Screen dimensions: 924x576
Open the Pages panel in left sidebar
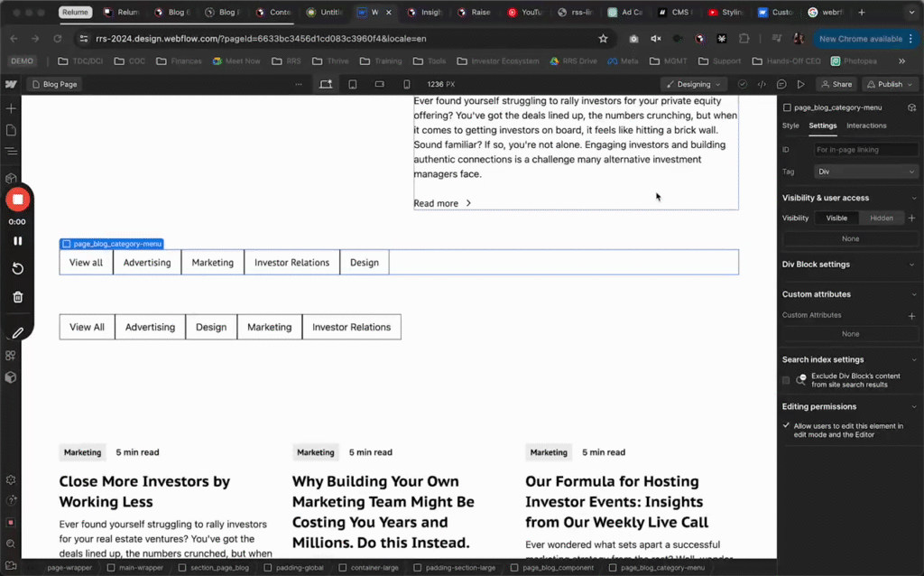tap(11, 130)
